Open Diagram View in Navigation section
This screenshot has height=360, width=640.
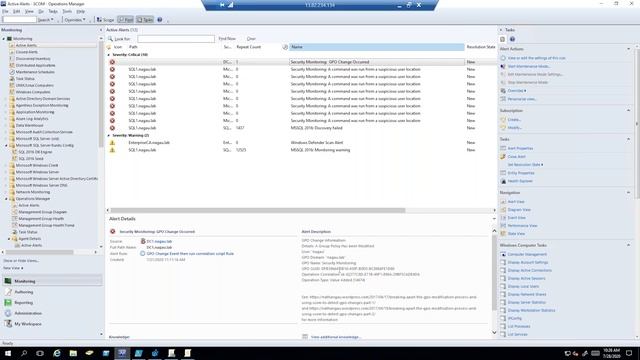519,210
